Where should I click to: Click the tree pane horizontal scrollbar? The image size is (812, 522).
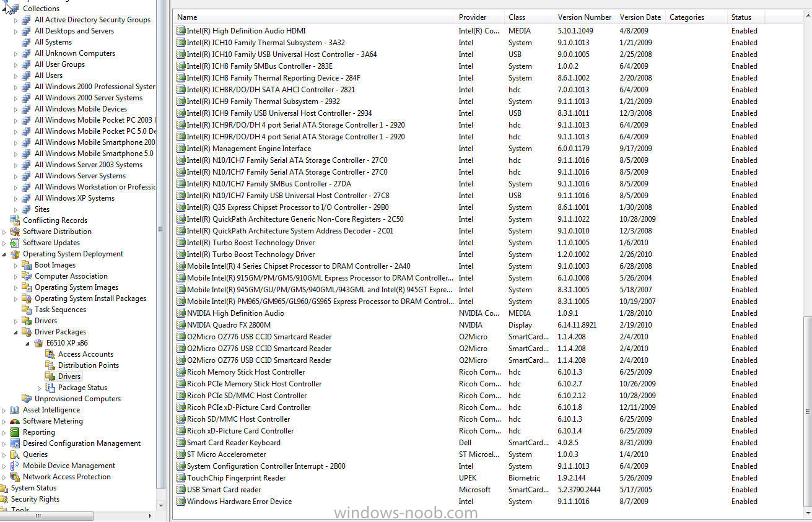tap(46, 515)
